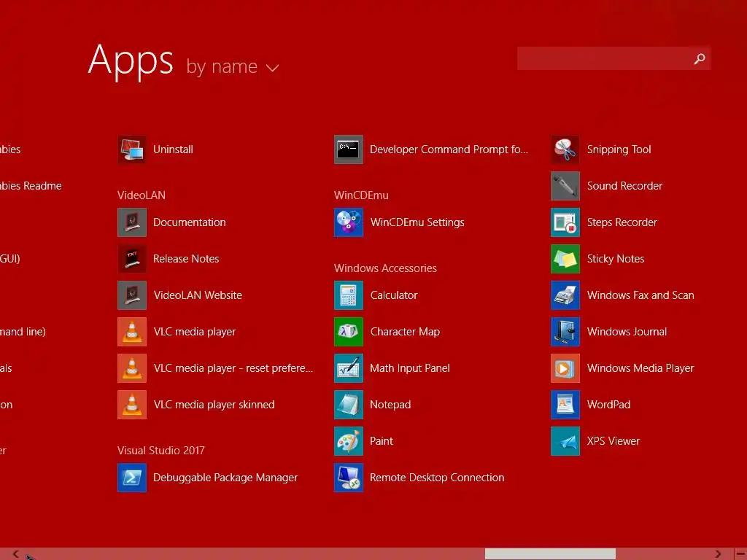The width and height of the screenshot is (747, 560).
Task: Launch the Calculator icon
Action: [x=349, y=295]
